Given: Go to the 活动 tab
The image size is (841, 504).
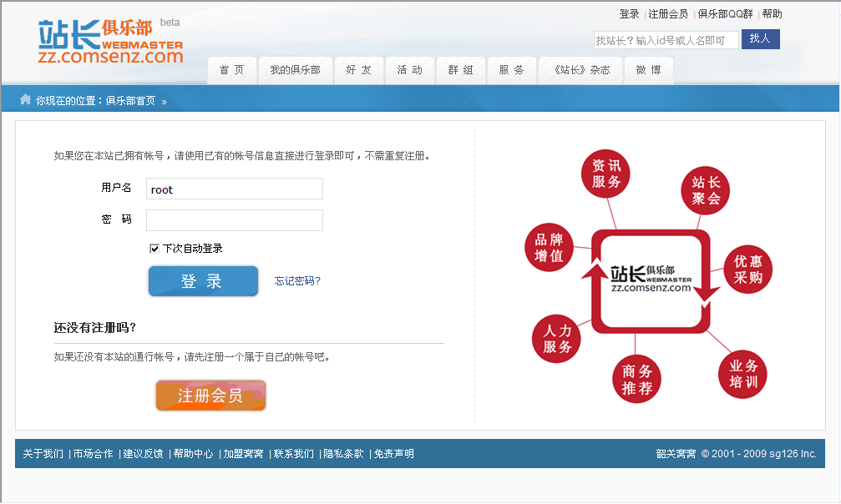Looking at the screenshot, I should pos(410,70).
